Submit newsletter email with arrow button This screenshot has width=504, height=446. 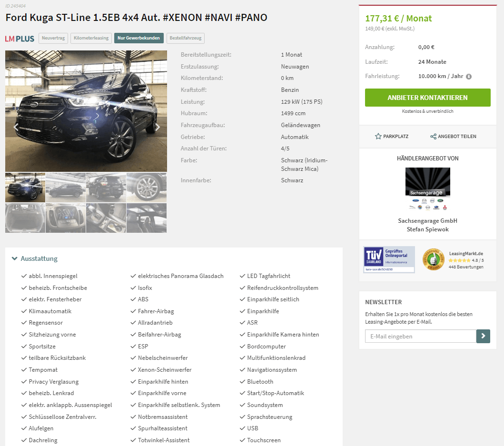pyautogui.click(x=483, y=336)
